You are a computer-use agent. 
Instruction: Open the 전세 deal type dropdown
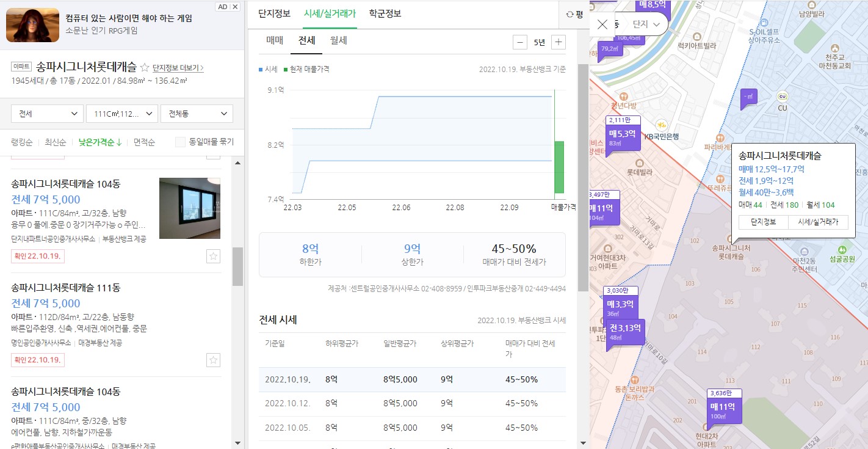tap(47, 114)
